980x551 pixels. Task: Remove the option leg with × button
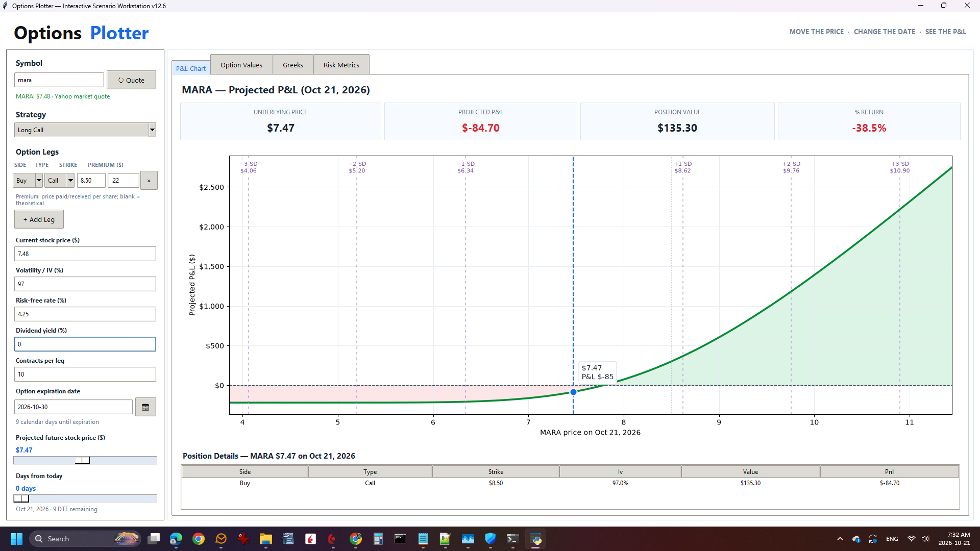coord(149,181)
